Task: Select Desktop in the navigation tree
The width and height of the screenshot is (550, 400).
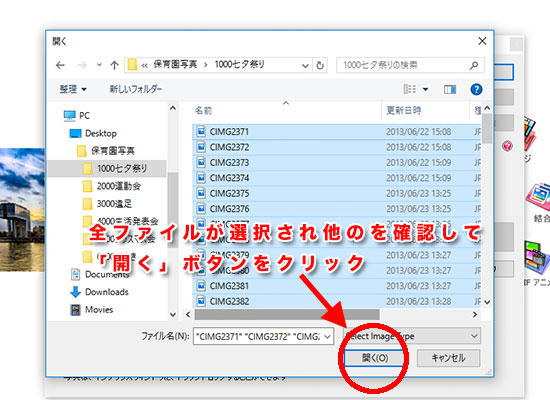Action: [x=93, y=133]
